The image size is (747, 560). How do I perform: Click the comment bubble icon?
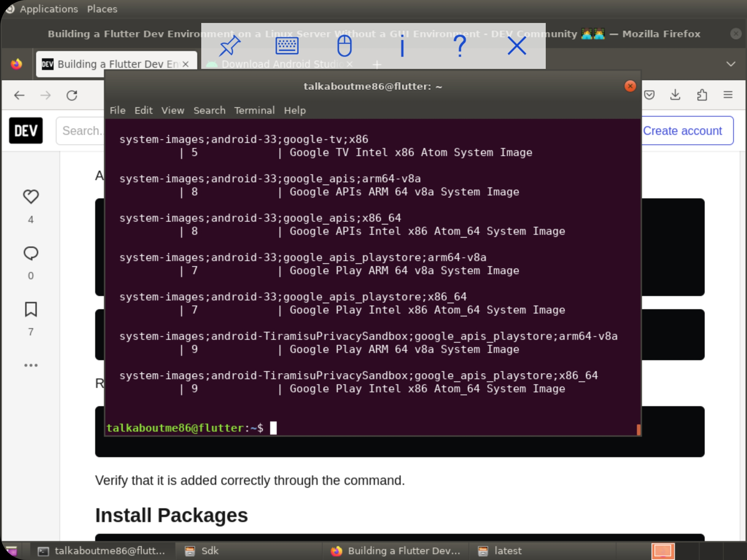(x=31, y=253)
